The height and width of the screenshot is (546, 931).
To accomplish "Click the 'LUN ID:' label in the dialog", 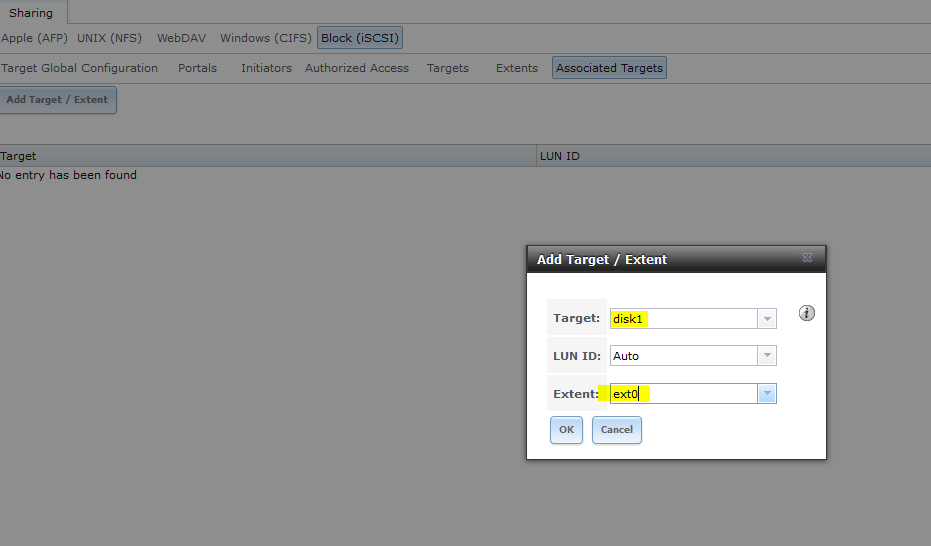I will (x=577, y=356).
